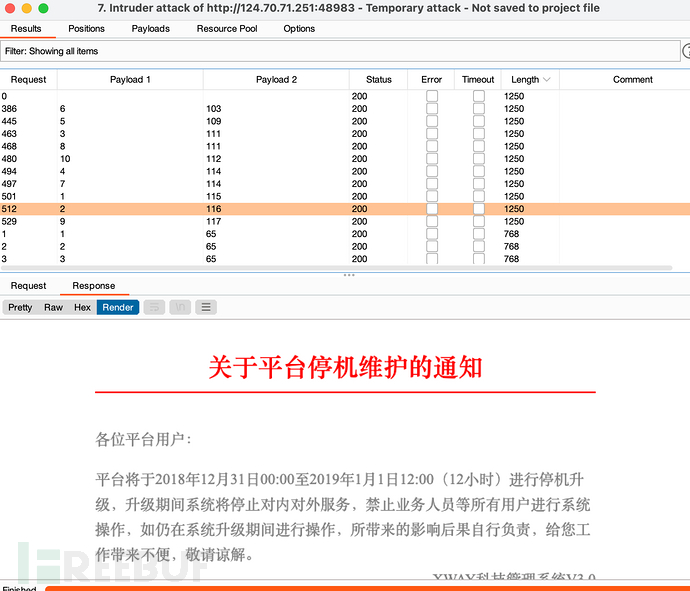
Task: Click Payload 2 value 116
Action: coord(213,209)
